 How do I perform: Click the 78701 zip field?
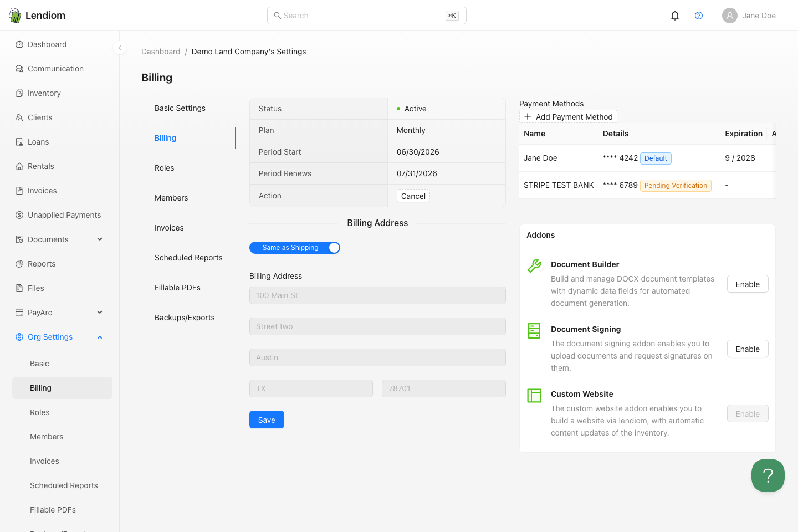[x=444, y=388]
